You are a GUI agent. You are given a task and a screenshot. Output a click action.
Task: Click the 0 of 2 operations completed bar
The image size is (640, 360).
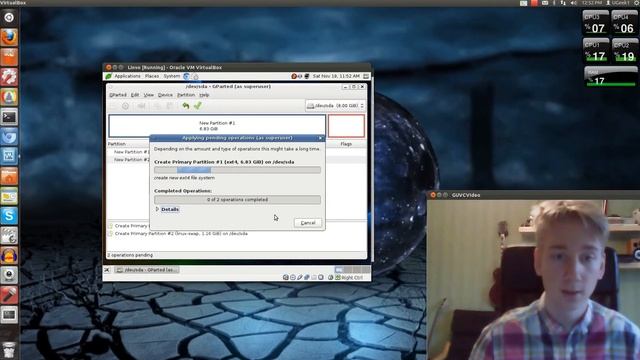[237, 200]
